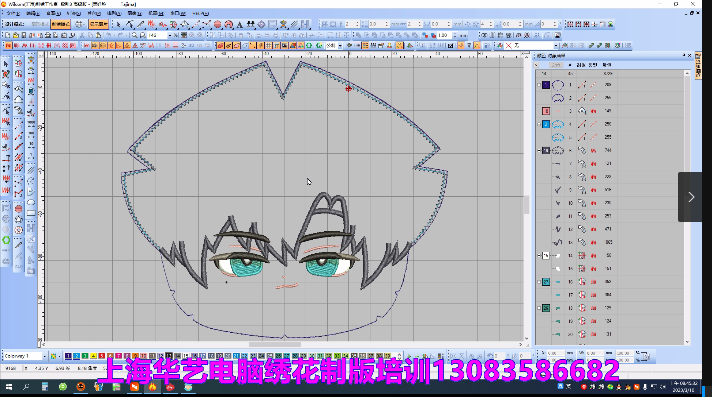This screenshot has width=712, height=397.
Task: Select the Reshape Object tool icon
Action: [130, 24]
